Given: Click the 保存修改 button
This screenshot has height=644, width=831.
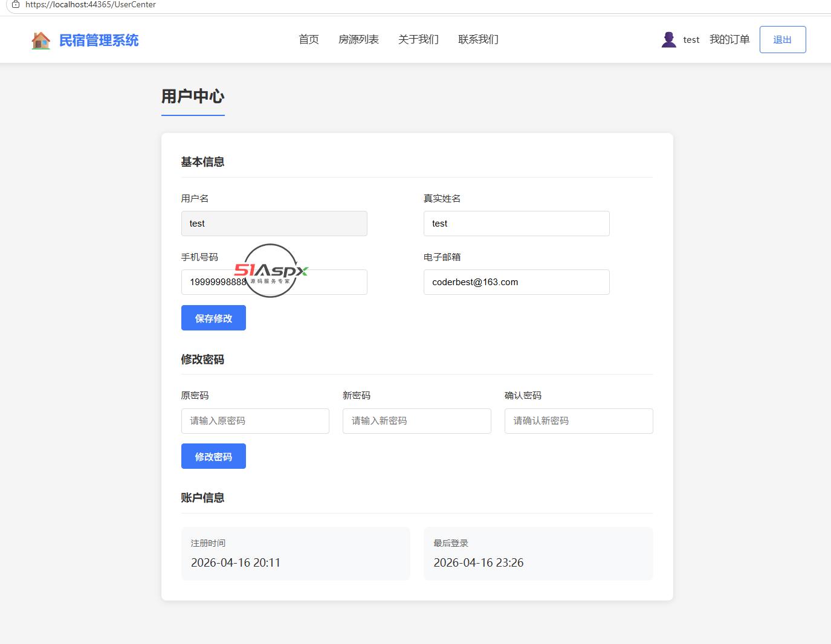Looking at the screenshot, I should coord(213,318).
